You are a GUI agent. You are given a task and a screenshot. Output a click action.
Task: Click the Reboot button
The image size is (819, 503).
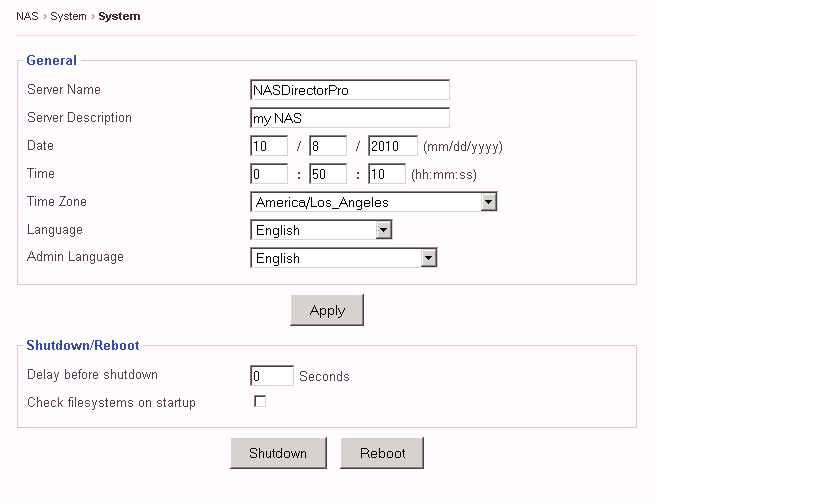pyautogui.click(x=382, y=453)
